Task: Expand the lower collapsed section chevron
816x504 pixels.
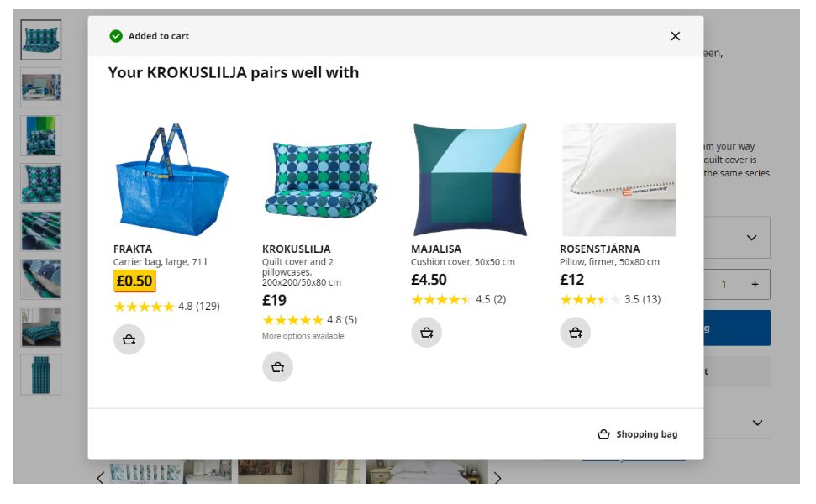Action: (758, 423)
